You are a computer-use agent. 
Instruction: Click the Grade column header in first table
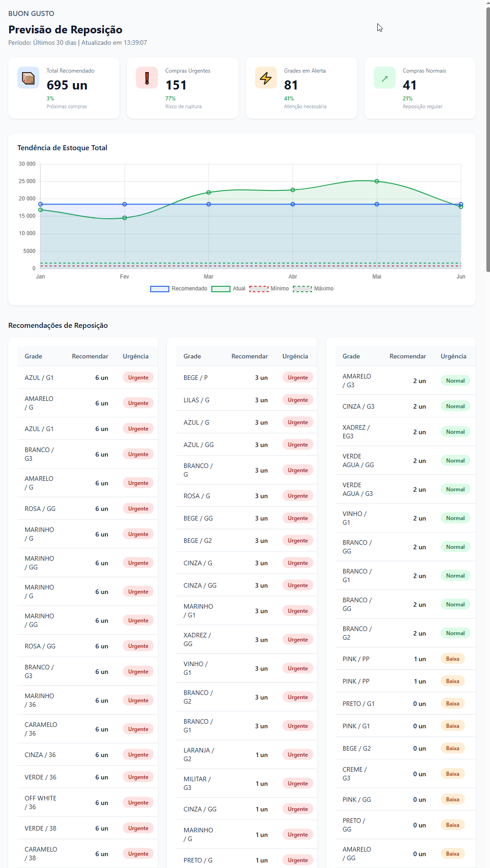(33, 356)
